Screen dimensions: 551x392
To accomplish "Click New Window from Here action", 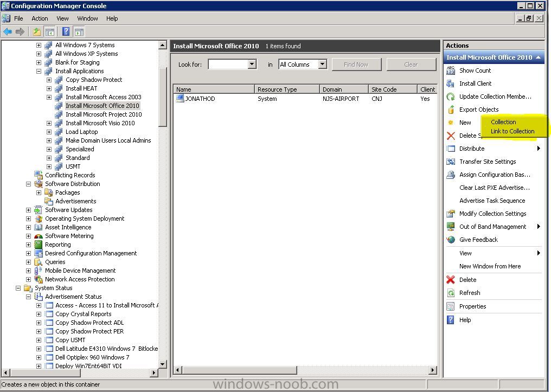I will click(490, 266).
